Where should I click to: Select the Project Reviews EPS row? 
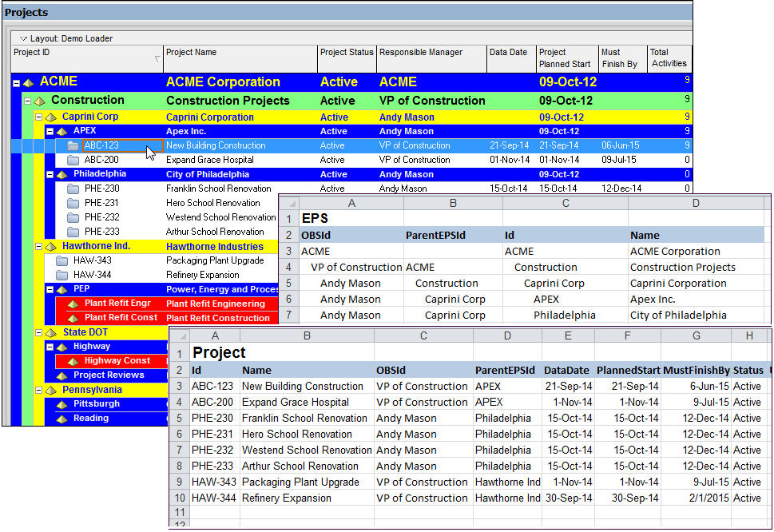[109, 375]
